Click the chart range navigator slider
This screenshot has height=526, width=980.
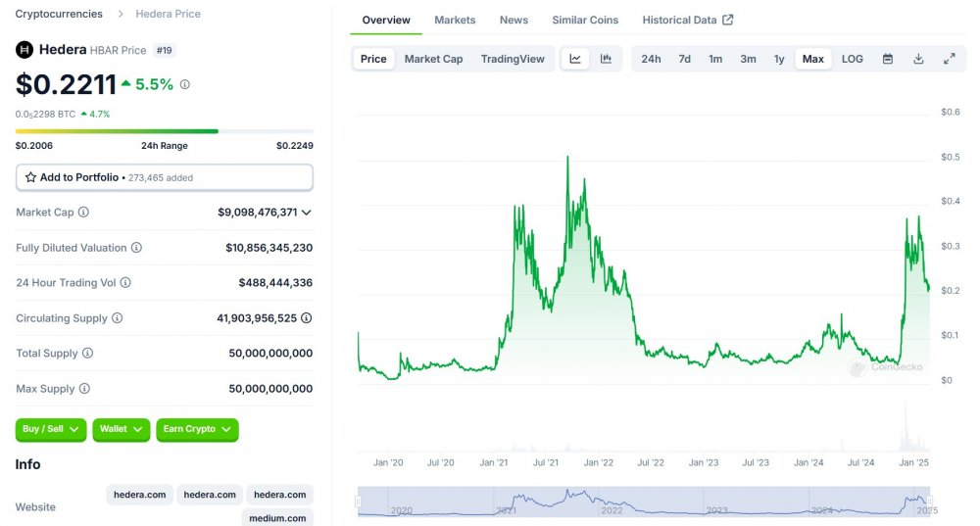(x=644, y=501)
